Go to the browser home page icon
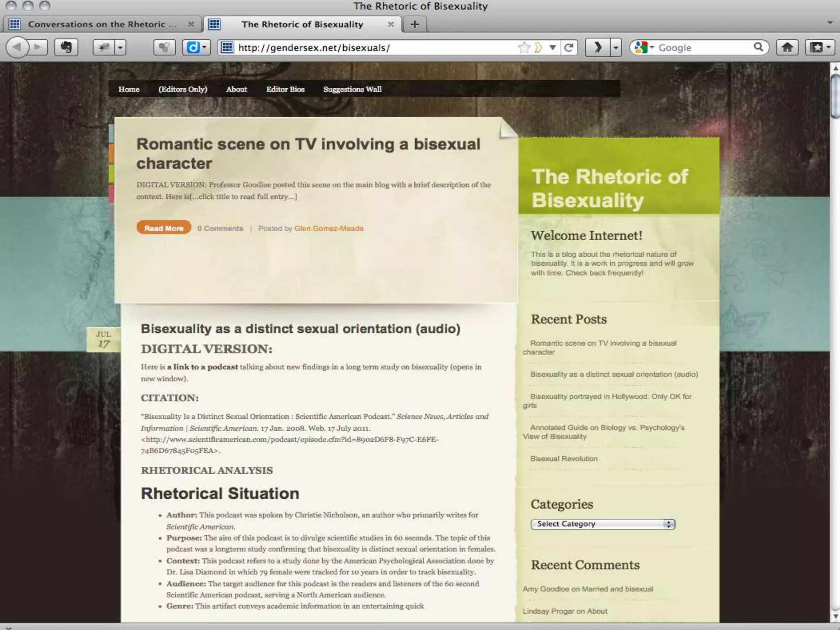 point(787,48)
